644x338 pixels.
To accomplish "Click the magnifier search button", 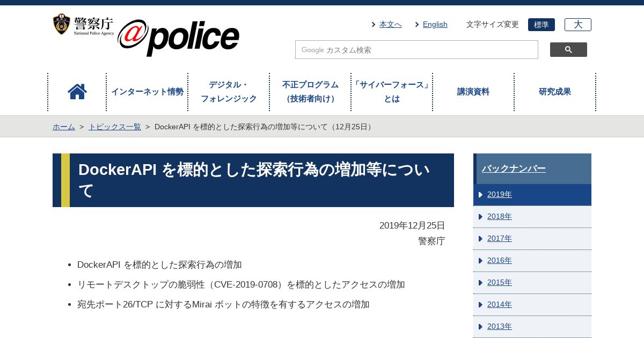I will 568,50.
